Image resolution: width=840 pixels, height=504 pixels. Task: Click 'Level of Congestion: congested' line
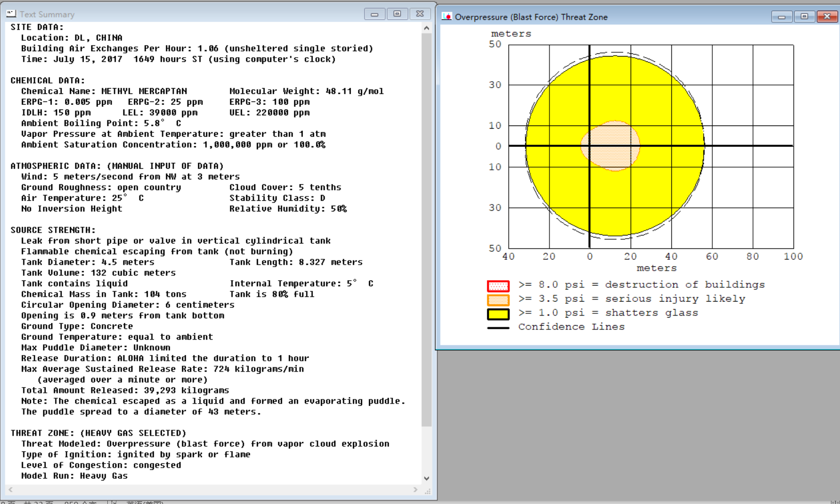pos(101,465)
